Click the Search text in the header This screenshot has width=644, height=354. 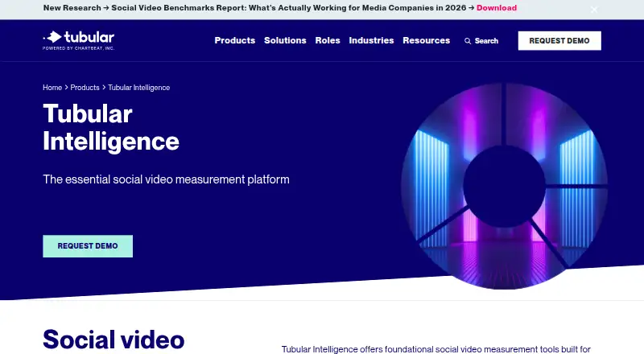click(486, 41)
